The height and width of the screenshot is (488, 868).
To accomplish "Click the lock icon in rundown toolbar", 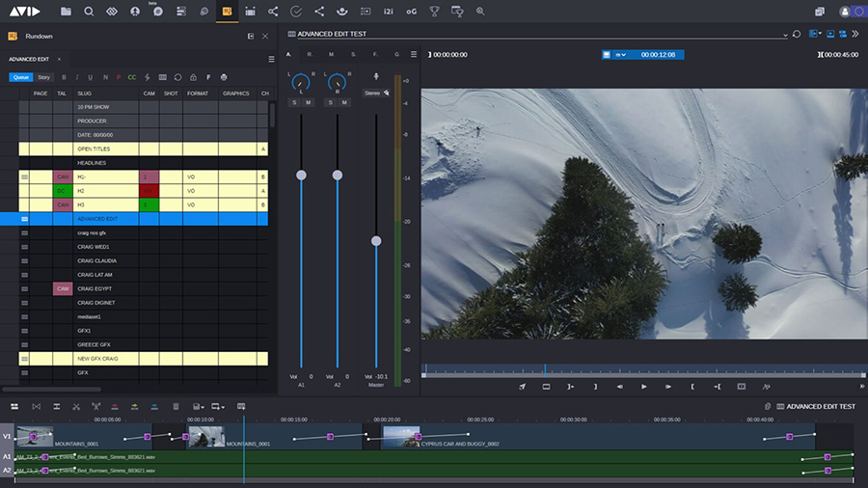I will (193, 77).
